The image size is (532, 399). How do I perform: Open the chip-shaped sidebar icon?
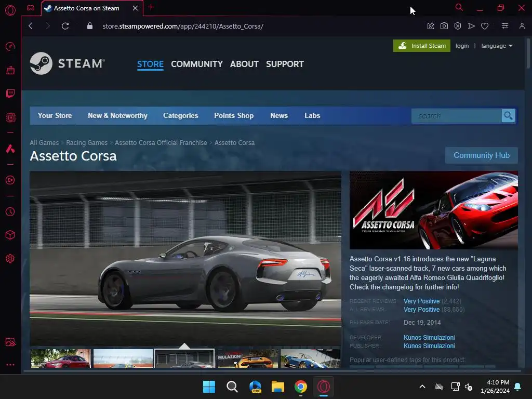coord(10,117)
